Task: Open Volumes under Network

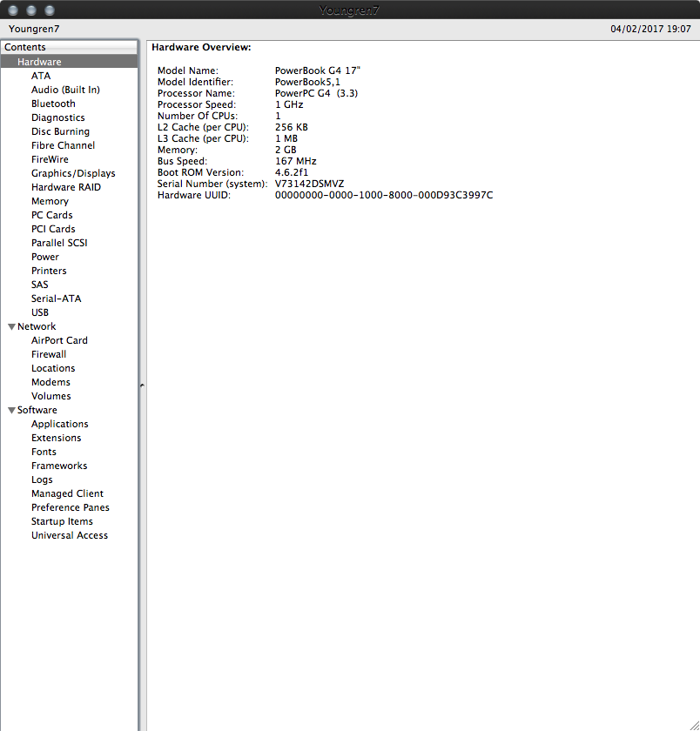Action: point(50,396)
